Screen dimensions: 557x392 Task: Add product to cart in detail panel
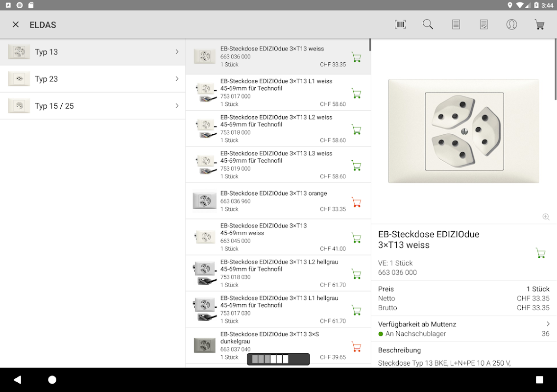pyautogui.click(x=541, y=253)
